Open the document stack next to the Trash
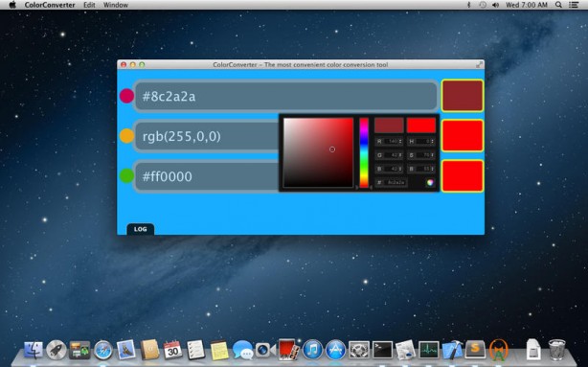This screenshot has width=588, height=367. (x=532, y=350)
